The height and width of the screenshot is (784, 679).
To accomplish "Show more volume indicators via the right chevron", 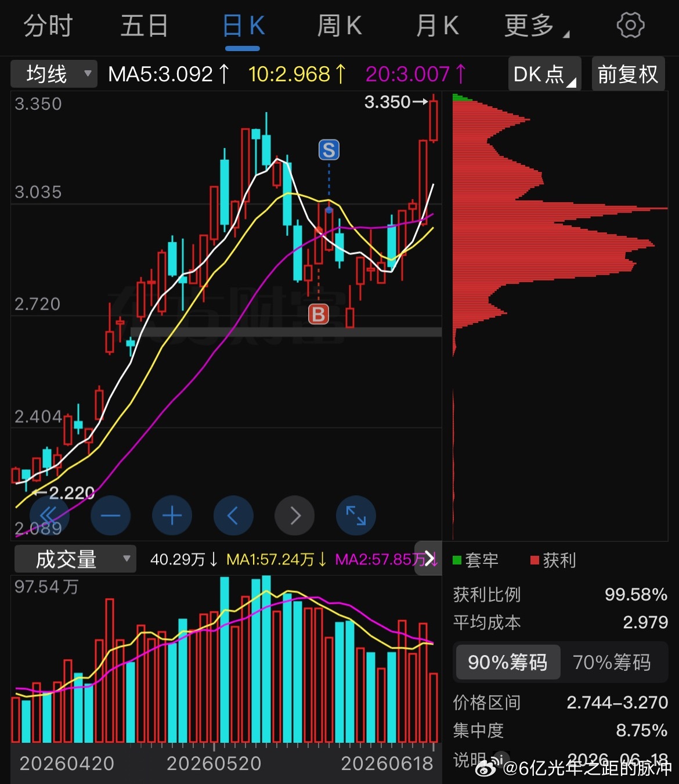I will (429, 559).
